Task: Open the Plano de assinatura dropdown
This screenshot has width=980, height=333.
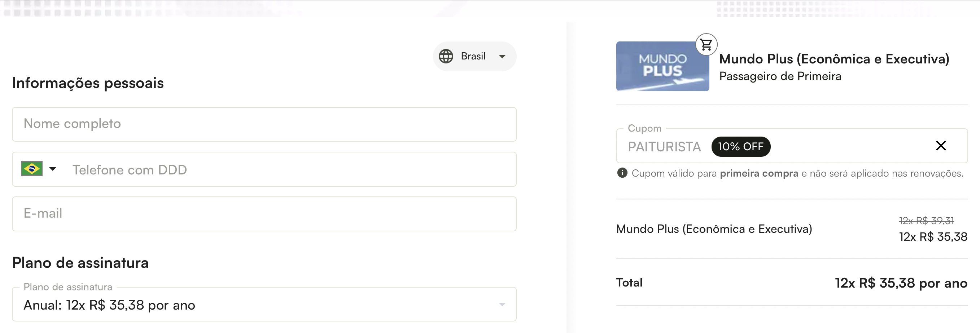Action: coord(502,305)
